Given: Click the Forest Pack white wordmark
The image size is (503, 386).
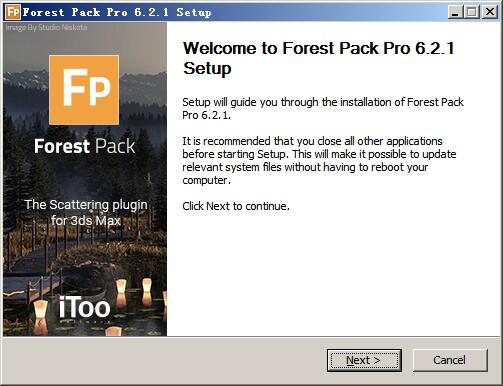Looking at the screenshot, I should tap(85, 146).
